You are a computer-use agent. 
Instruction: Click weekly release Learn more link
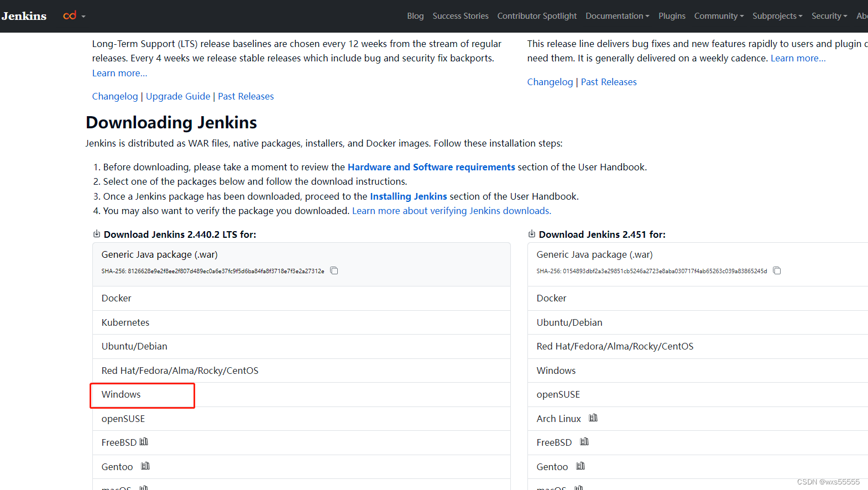[798, 58]
